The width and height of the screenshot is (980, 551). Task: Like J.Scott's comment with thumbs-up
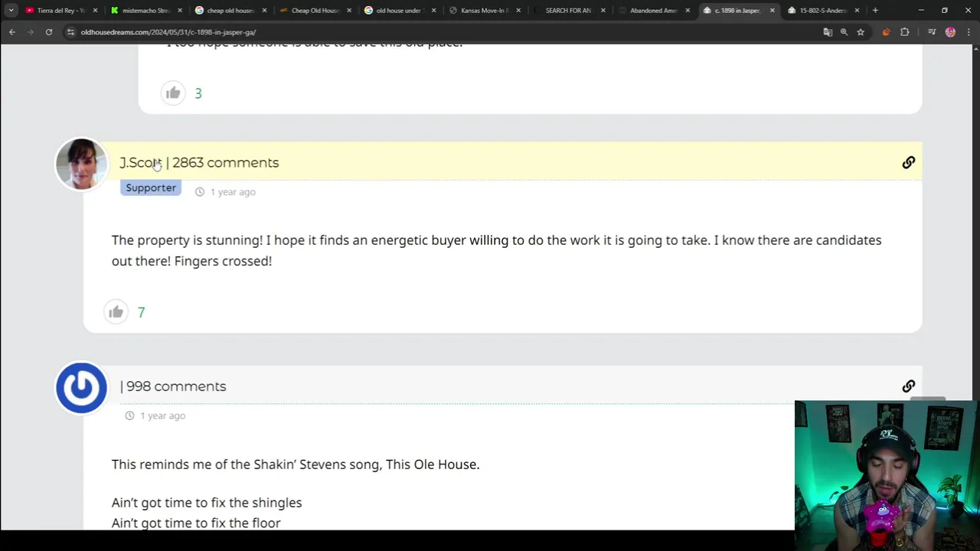tap(116, 311)
